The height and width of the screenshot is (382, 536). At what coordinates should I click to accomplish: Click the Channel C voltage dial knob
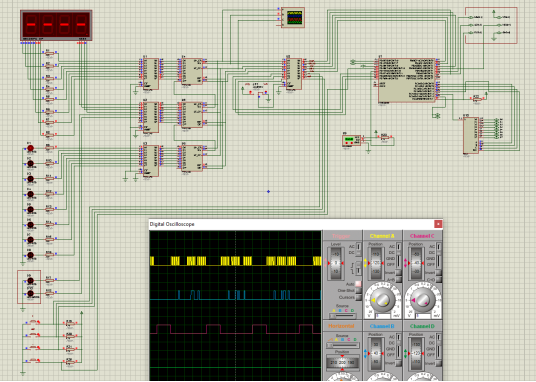point(423,300)
